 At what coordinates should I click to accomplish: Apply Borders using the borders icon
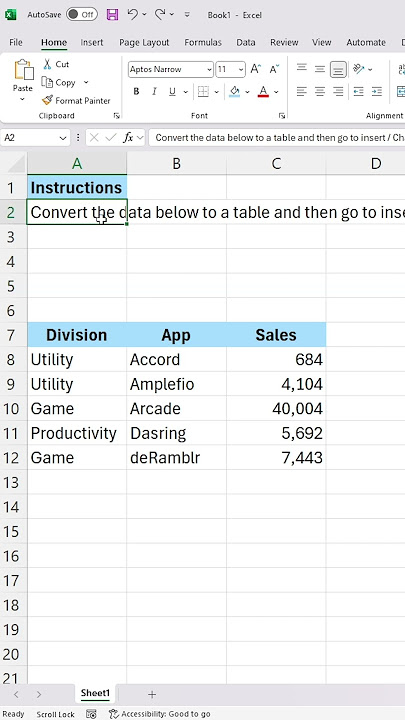203,91
